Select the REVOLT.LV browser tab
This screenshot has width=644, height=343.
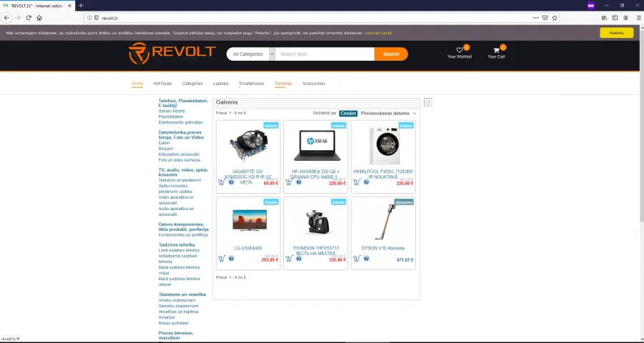coord(38,5)
